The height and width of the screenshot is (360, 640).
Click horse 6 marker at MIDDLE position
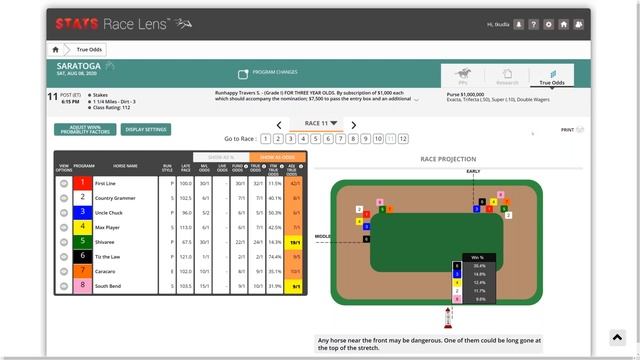(x=366, y=239)
